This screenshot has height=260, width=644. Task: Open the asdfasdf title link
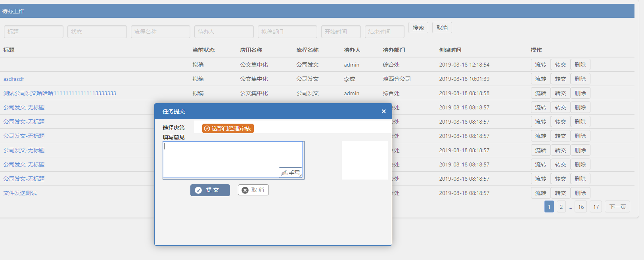coord(14,79)
